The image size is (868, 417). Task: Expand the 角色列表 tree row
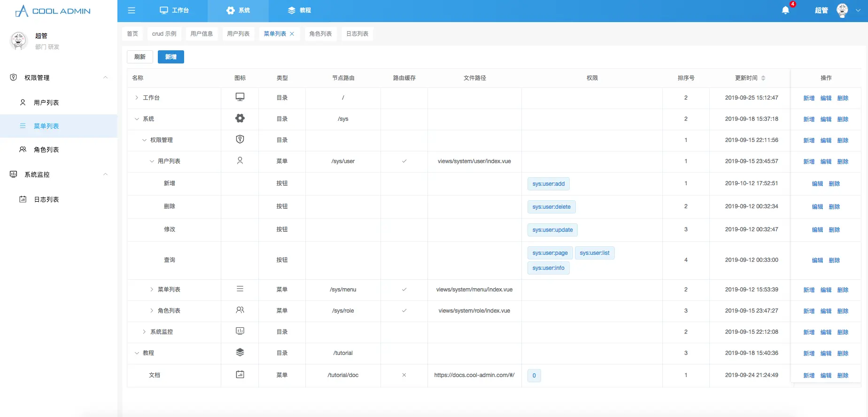(x=152, y=311)
